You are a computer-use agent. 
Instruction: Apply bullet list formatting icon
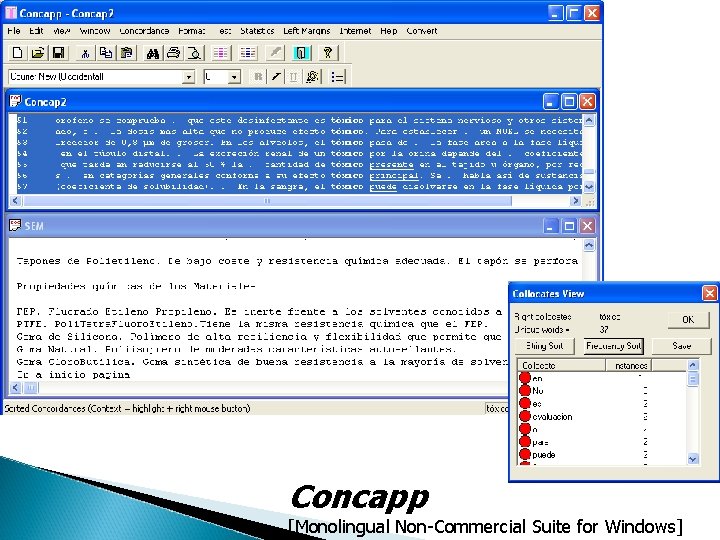[338, 77]
